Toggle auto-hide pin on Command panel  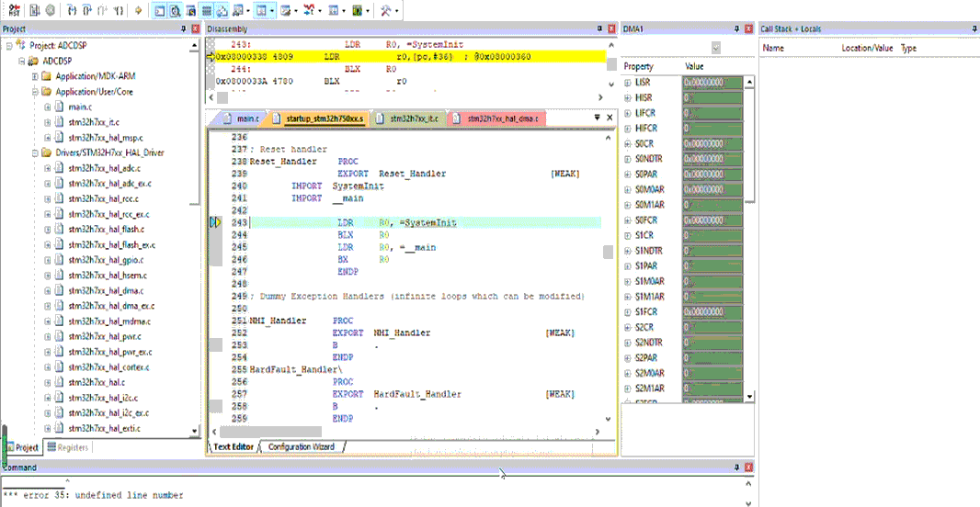pyautogui.click(x=737, y=467)
